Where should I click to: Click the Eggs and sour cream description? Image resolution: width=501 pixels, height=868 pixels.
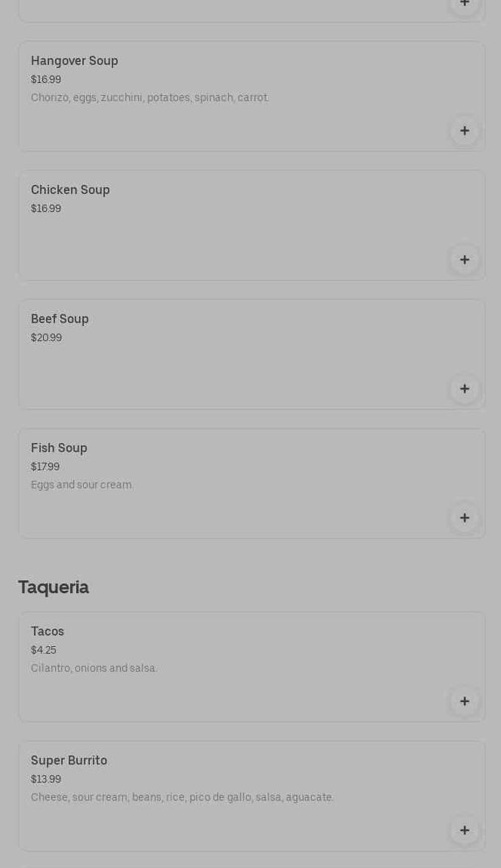(x=81, y=485)
